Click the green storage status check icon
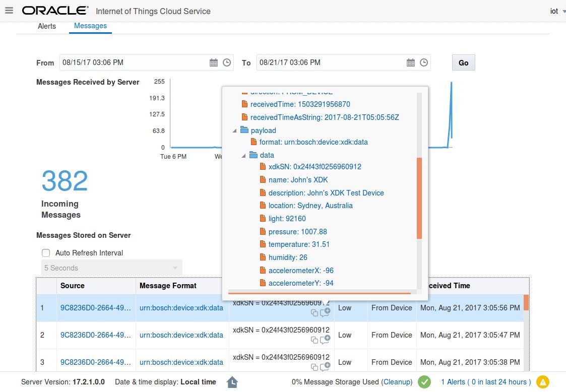 [x=424, y=382]
